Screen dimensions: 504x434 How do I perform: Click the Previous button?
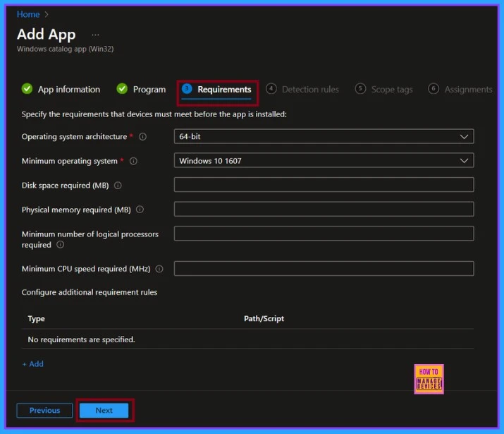(x=44, y=410)
